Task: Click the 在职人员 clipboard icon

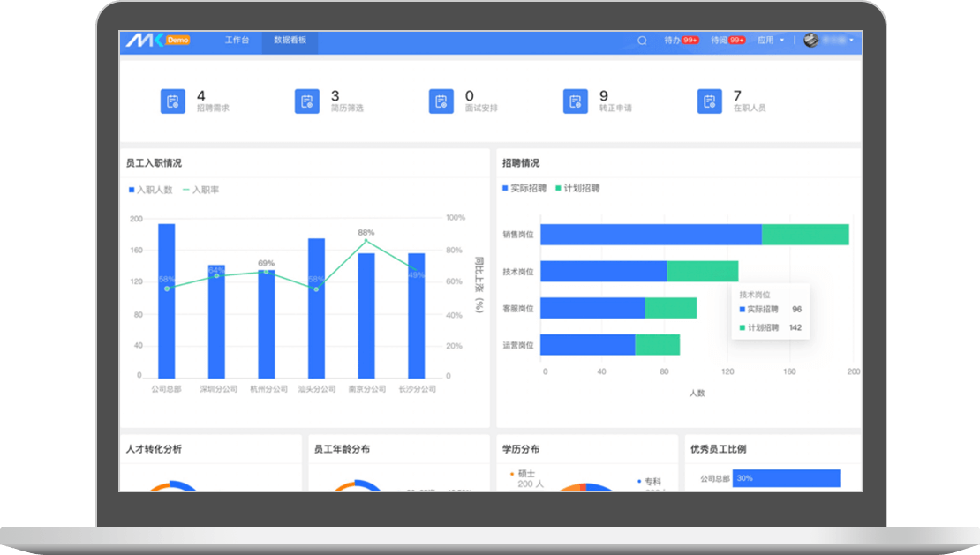Action: pos(709,101)
